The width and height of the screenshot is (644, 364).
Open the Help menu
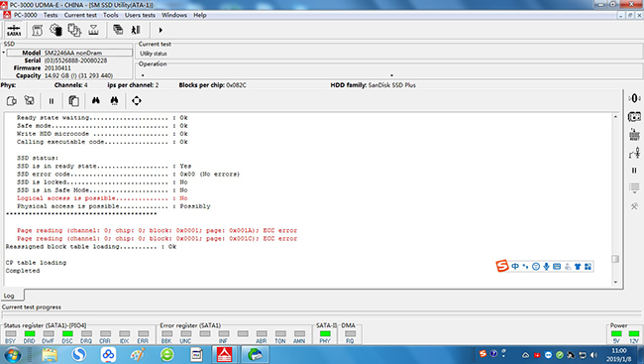point(199,15)
